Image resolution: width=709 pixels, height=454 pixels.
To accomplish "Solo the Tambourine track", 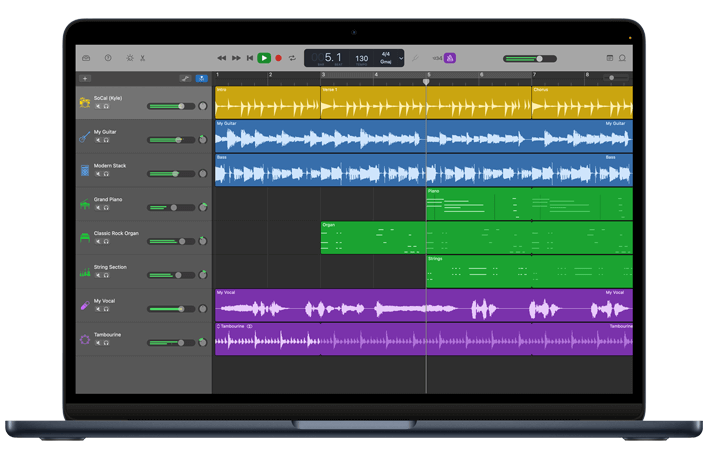I will (x=106, y=343).
